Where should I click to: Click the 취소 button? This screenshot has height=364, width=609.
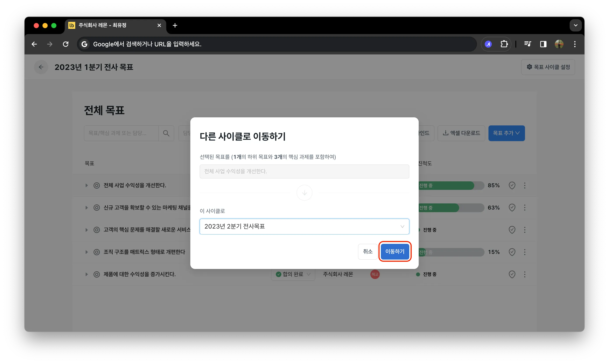[368, 251]
